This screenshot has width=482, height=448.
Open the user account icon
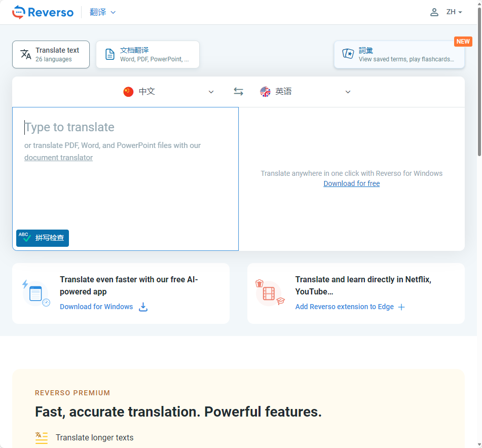434,12
